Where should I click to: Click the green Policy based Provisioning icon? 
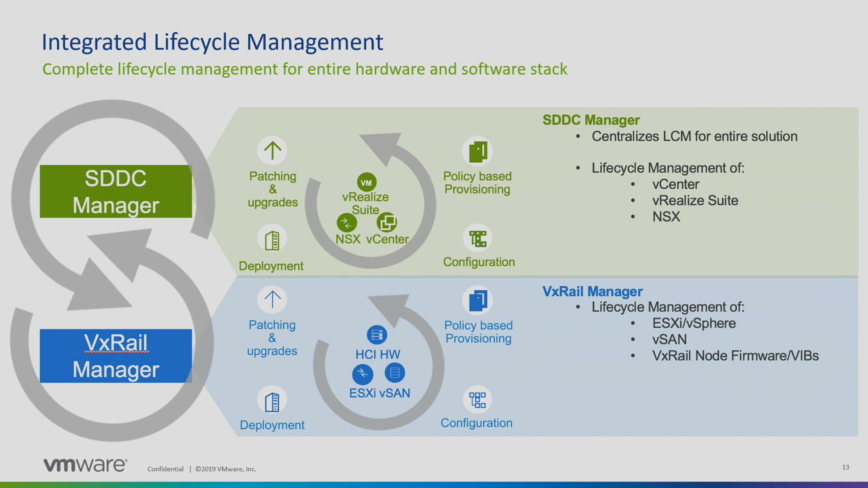[x=477, y=151]
